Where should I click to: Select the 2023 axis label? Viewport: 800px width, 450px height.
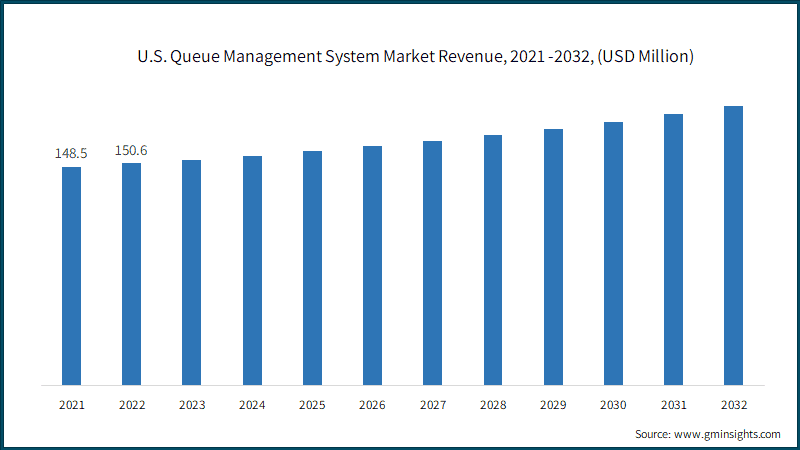[192, 405]
